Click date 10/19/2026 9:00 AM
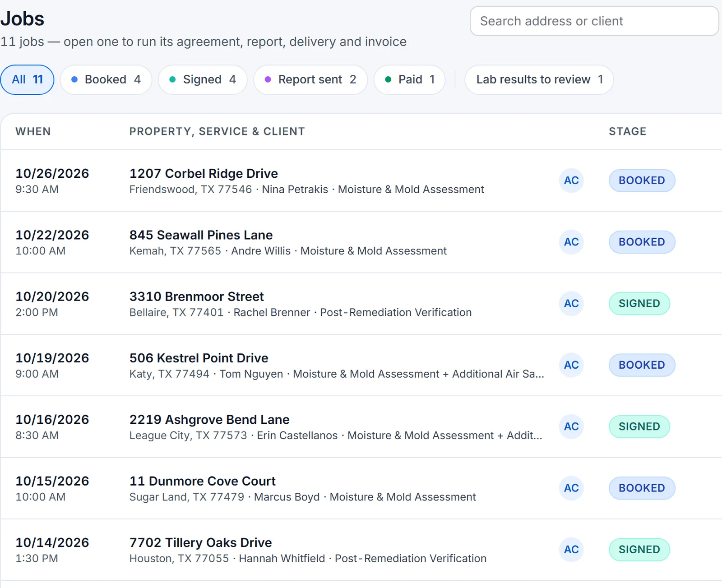The width and height of the screenshot is (722, 588). (x=52, y=366)
